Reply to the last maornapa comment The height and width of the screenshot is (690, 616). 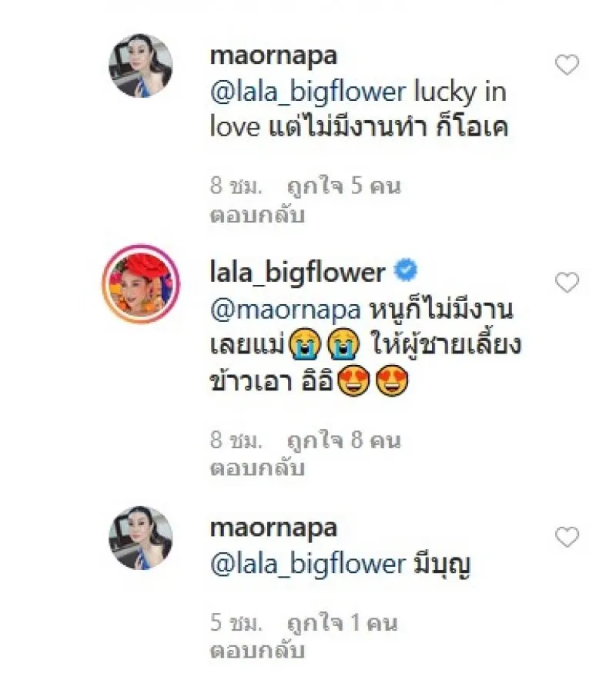pos(257,651)
